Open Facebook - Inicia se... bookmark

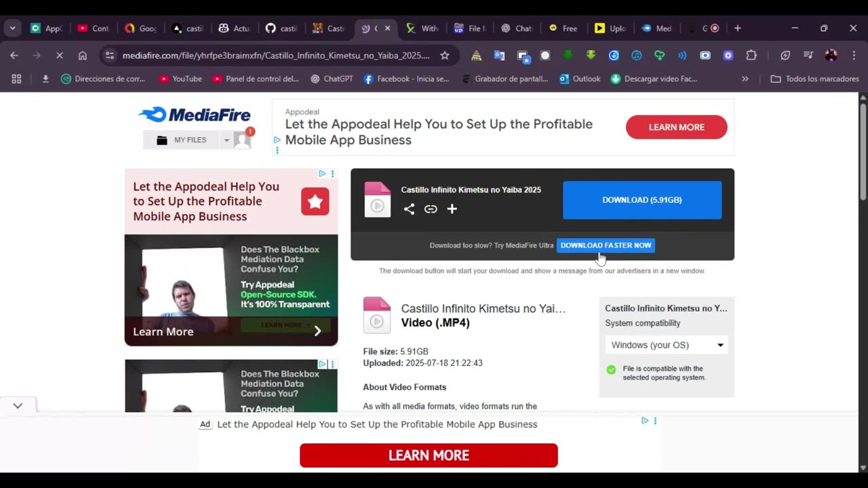click(x=406, y=79)
